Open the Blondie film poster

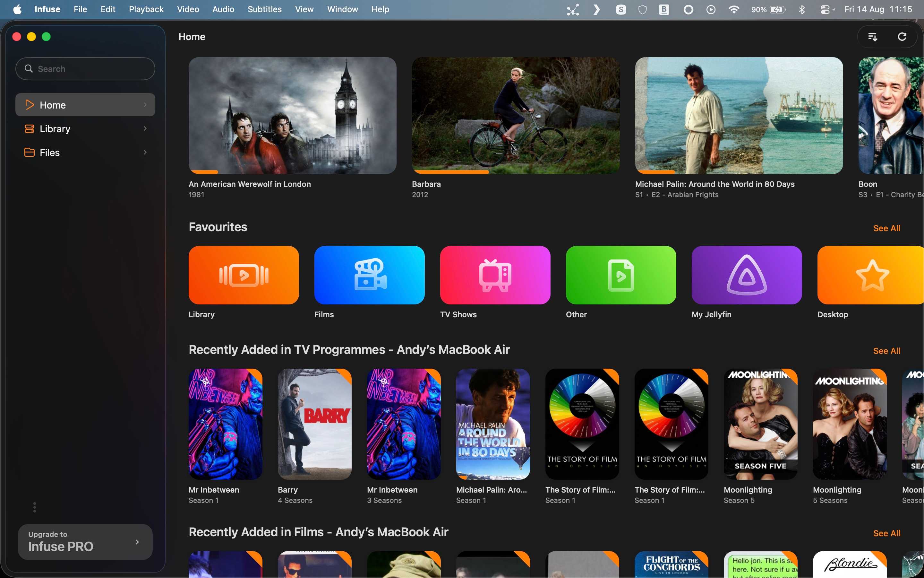(x=850, y=564)
